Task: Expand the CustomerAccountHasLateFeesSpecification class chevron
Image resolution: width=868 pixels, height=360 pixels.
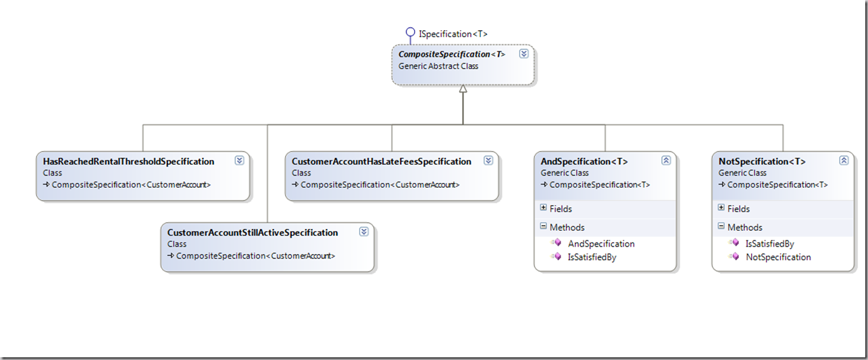Action: pos(488,161)
